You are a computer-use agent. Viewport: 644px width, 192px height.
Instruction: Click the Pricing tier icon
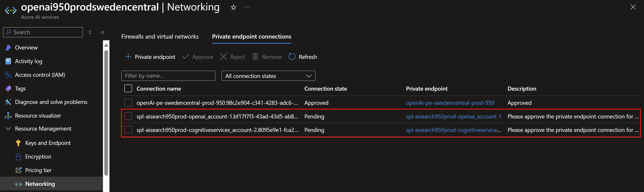pyautogui.click(x=18, y=170)
